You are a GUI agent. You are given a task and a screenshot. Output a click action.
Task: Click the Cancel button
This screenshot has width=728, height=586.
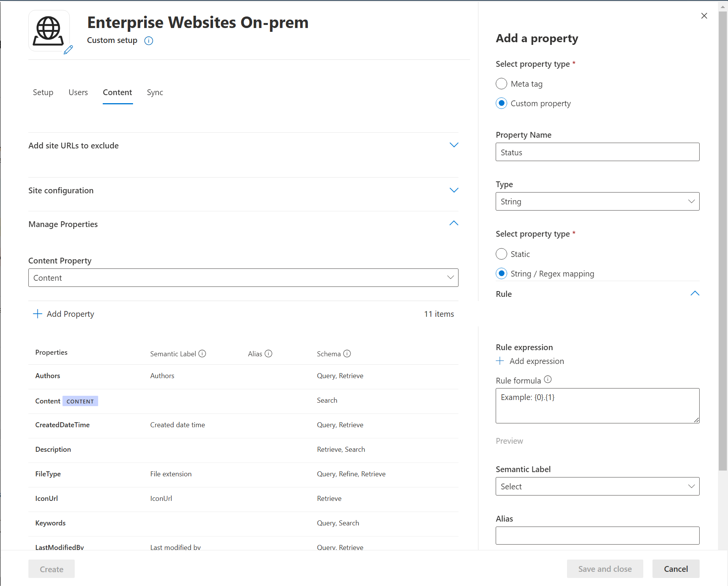click(x=675, y=569)
